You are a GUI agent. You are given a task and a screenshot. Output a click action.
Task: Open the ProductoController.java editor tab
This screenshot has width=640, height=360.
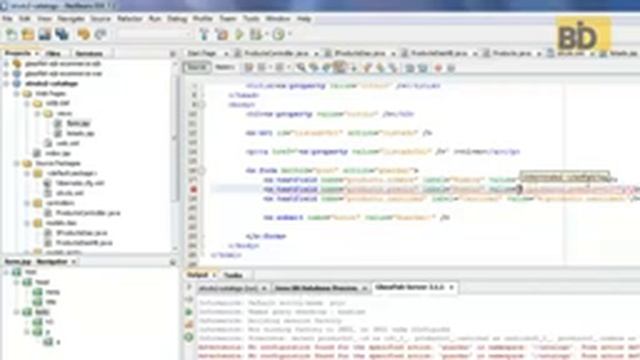(x=276, y=53)
